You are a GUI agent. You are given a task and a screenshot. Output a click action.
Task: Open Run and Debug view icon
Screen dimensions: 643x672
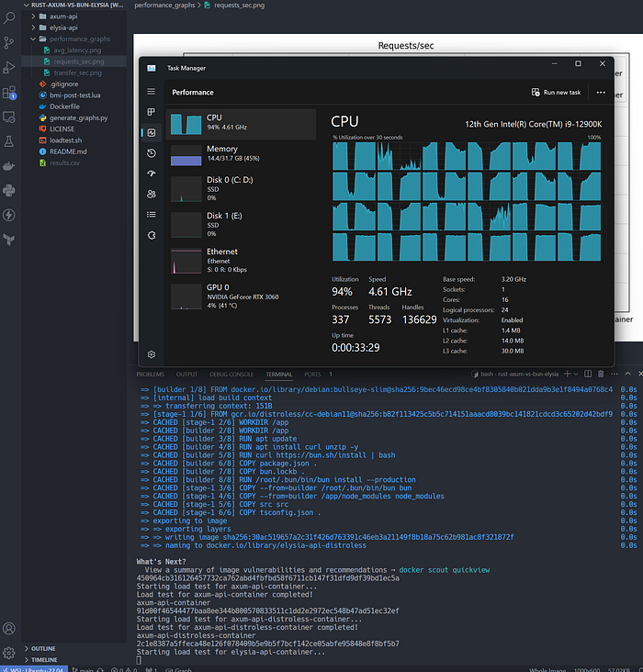point(9,67)
